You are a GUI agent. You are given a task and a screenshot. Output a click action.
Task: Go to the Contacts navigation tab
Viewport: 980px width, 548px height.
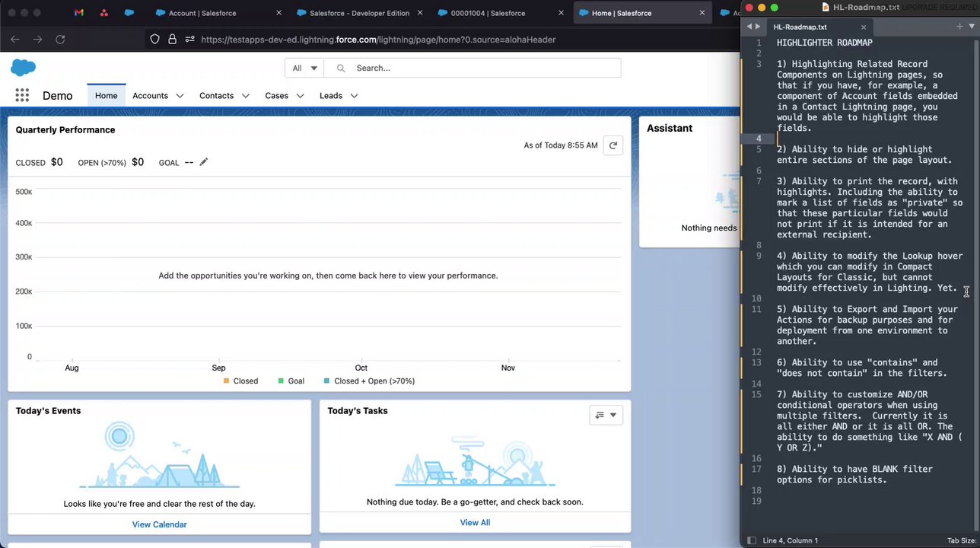pyautogui.click(x=216, y=96)
